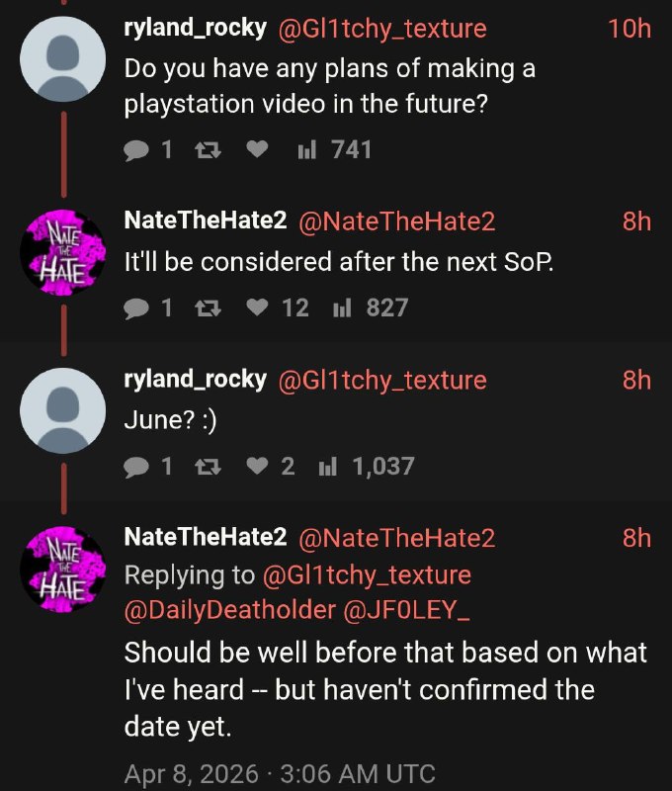Image resolution: width=672 pixels, height=791 pixels.
Task: Click the 10h timestamp on the top tweet
Action: click(630, 29)
